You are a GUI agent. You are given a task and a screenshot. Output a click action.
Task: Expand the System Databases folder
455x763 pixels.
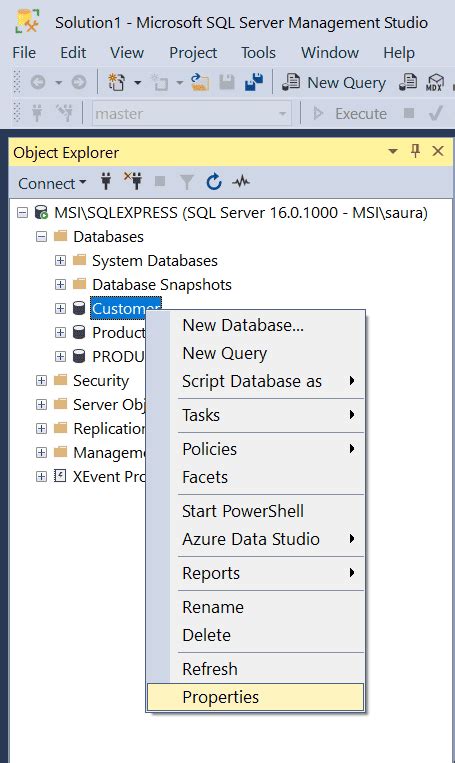[x=60, y=260]
